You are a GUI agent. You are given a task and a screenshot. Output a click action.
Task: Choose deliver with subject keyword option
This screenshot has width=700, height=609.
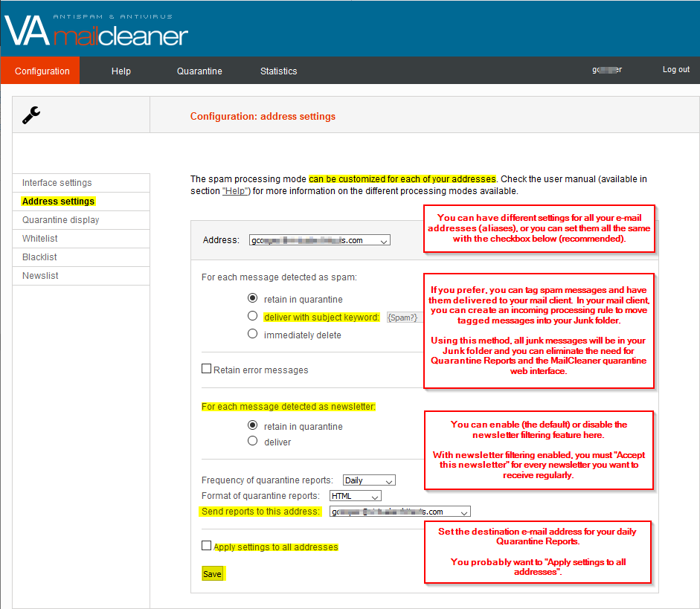click(x=252, y=316)
